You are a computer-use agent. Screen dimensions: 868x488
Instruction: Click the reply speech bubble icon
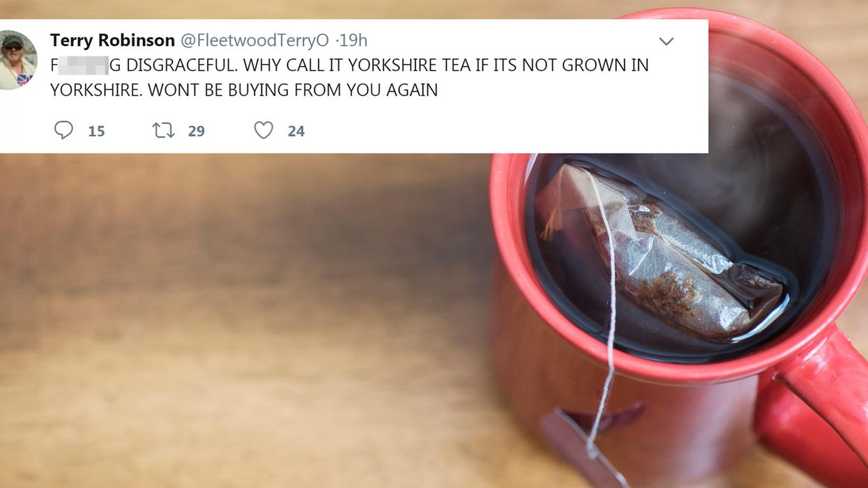pos(63,130)
